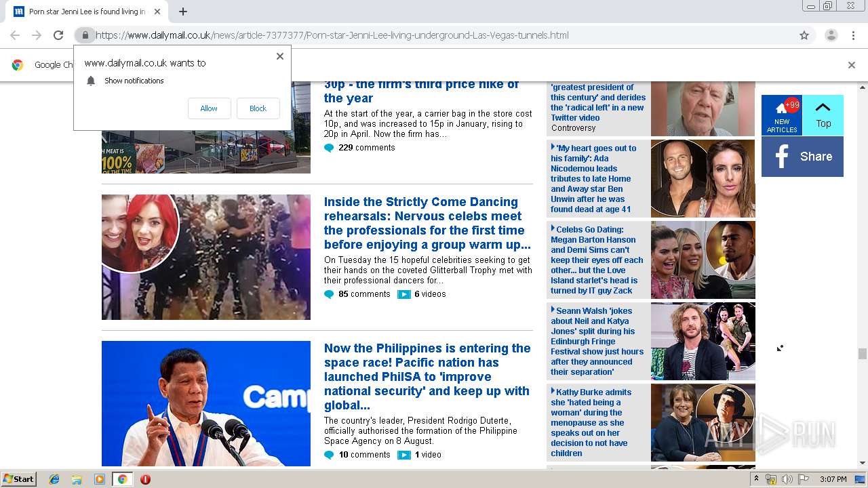The width and height of the screenshot is (868, 488).
Task: Launch Internet Explorer from taskbar
Action: point(54,479)
